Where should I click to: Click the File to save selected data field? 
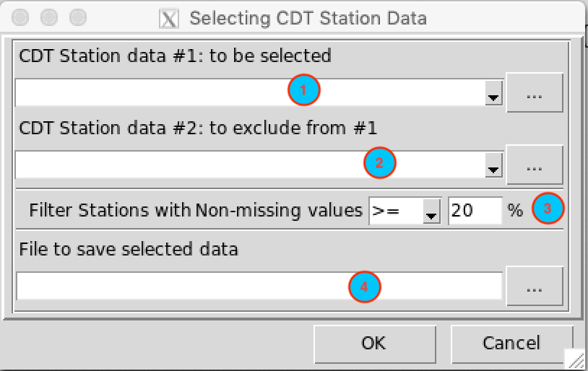point(259,287)
